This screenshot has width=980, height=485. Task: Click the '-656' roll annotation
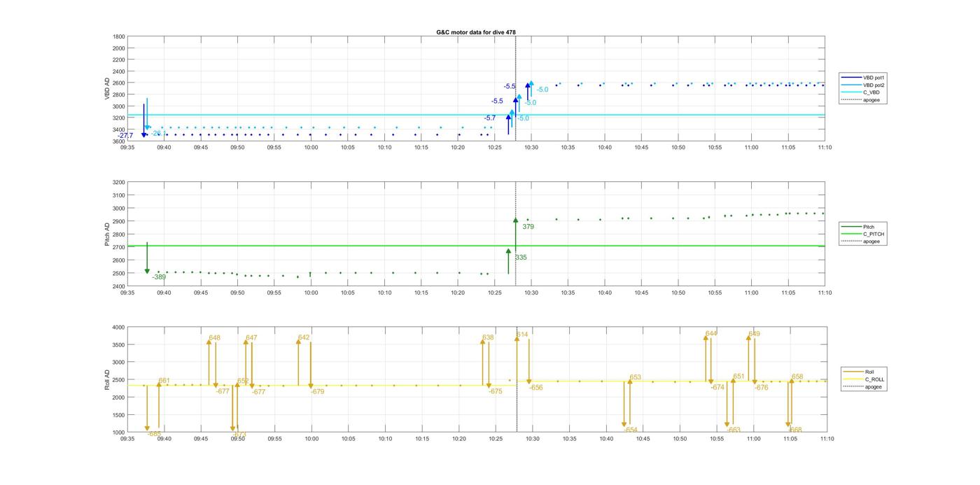coord(535,388)
